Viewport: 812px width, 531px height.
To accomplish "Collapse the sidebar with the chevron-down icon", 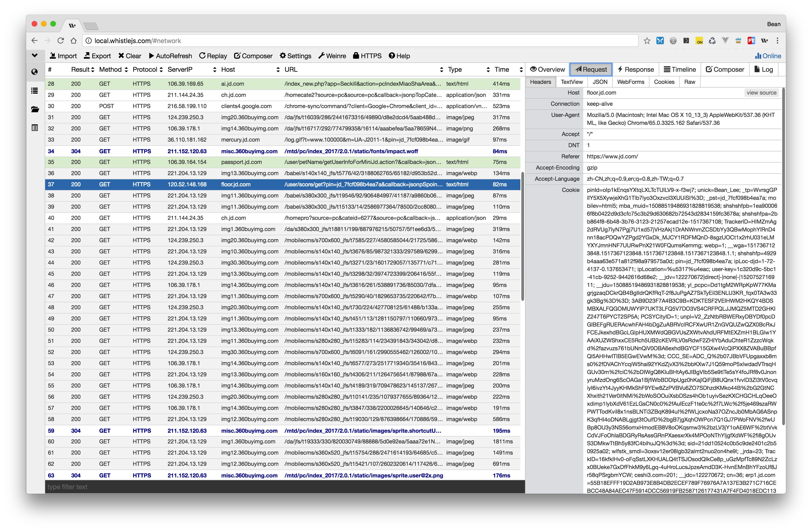I will (34, 55).
